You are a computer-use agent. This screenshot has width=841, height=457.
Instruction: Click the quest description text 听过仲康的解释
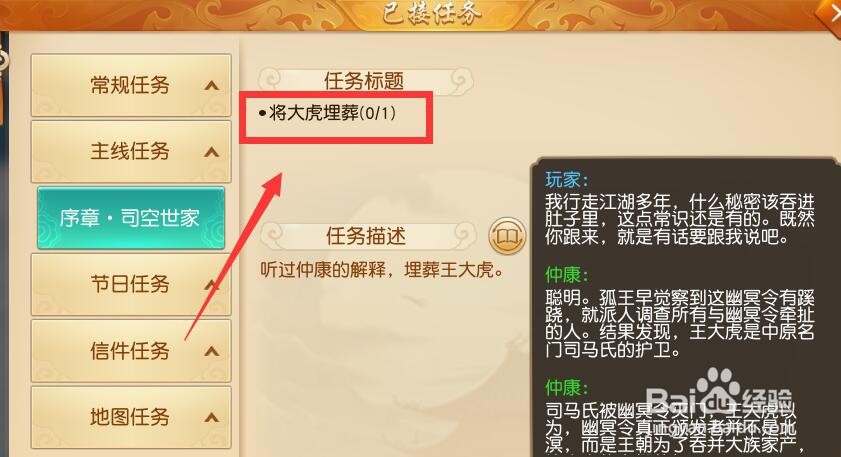[323, 269]
